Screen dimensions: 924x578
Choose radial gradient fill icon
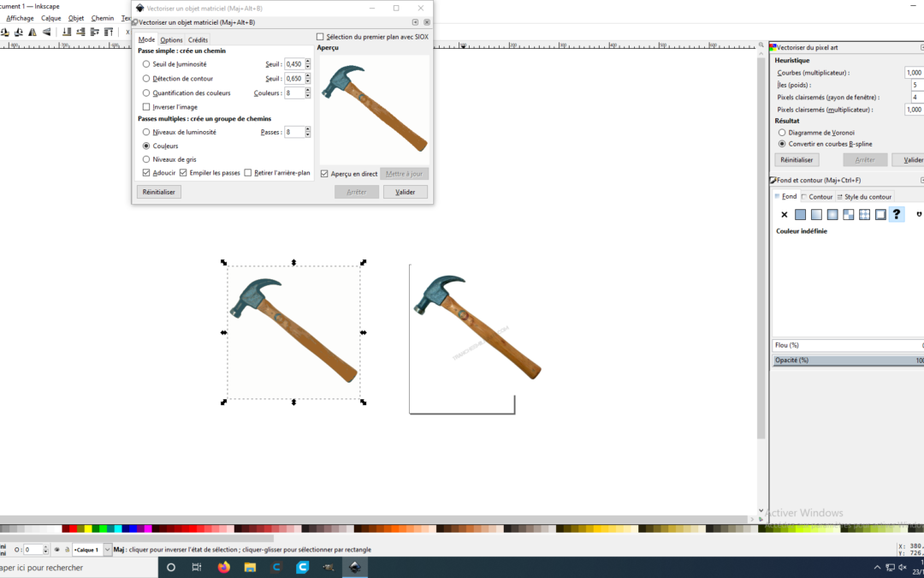coord(832,215)
